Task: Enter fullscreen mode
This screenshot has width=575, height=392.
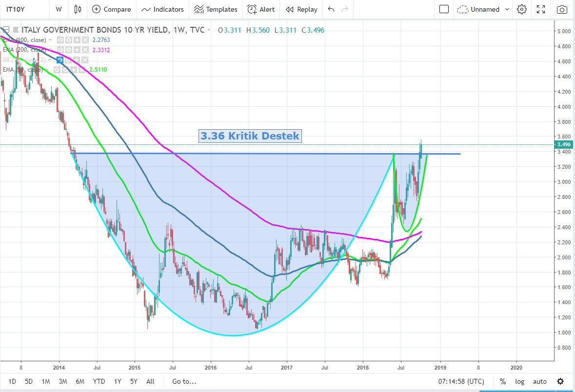Action: [x=541, y=9]
